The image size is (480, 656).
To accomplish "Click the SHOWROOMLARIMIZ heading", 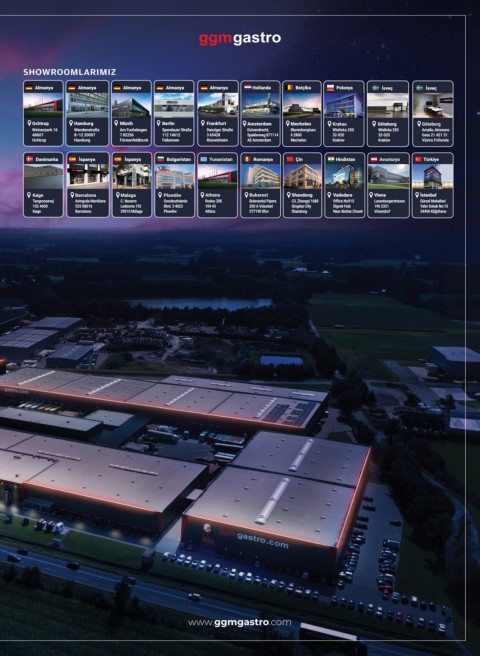I will tap(69, 72).
